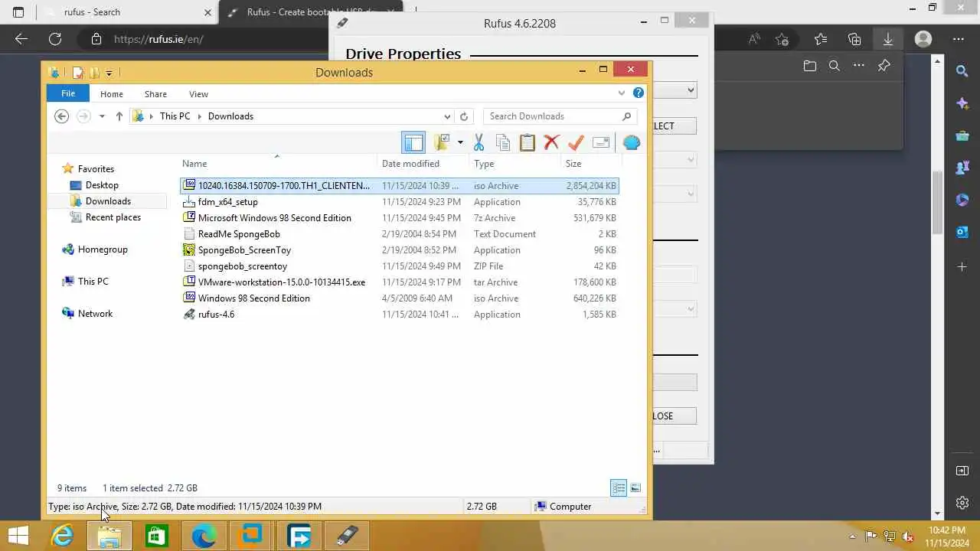
Task: Switch to rufus - Search browser tab
Action: click(x=129, y=12)
